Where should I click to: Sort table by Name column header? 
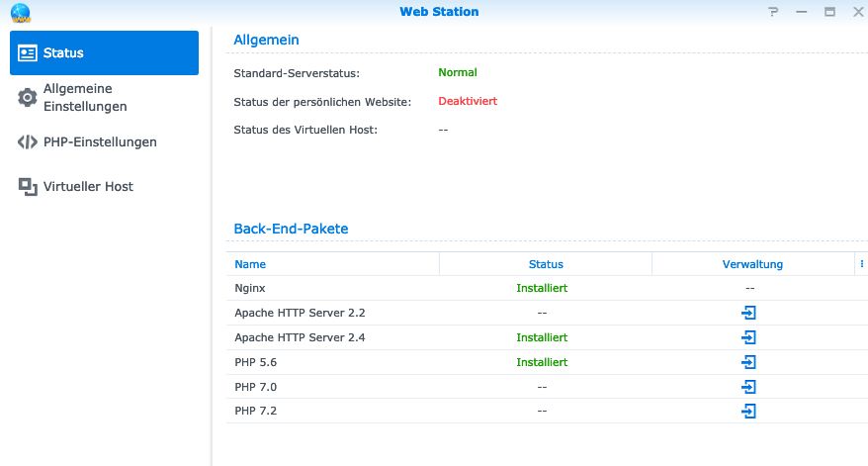[x=250, y=264]
